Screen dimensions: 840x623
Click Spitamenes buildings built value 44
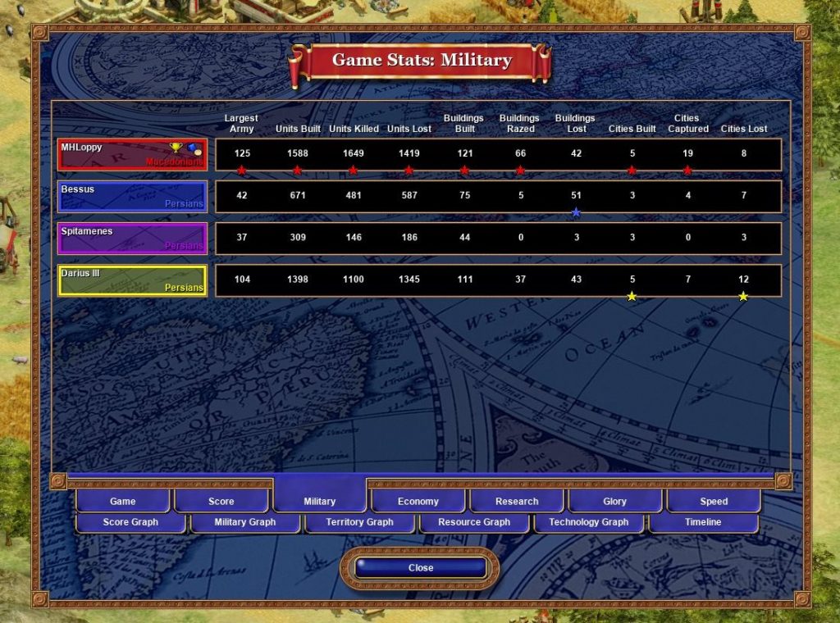click(x=464, y=237)
